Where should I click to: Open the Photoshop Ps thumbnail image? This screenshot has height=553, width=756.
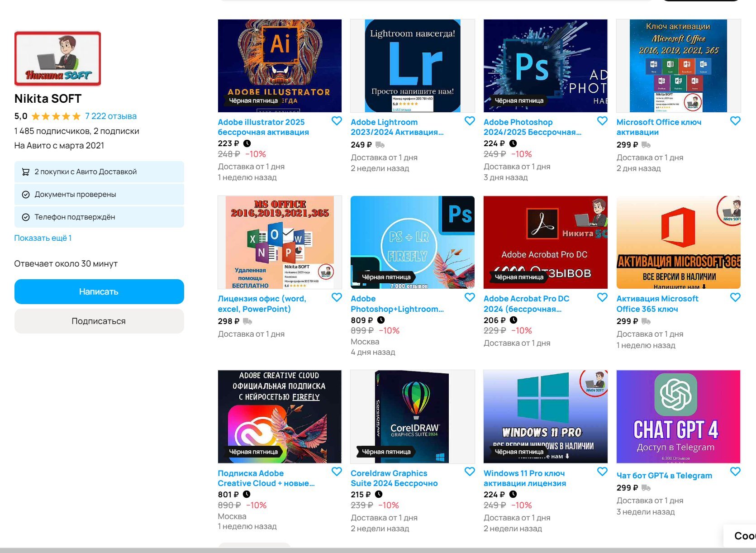click(x=546, y=66)
